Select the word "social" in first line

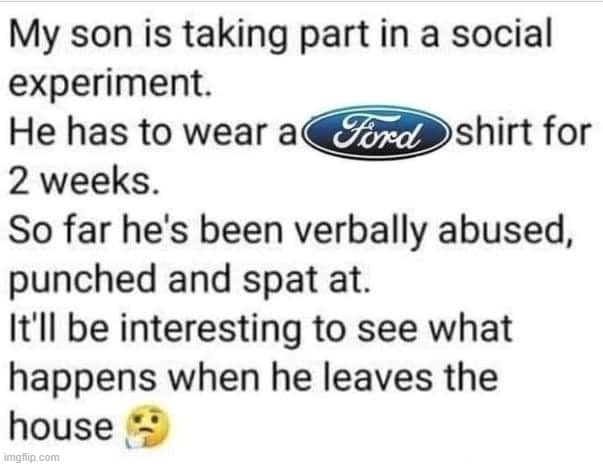pos(501,33)
